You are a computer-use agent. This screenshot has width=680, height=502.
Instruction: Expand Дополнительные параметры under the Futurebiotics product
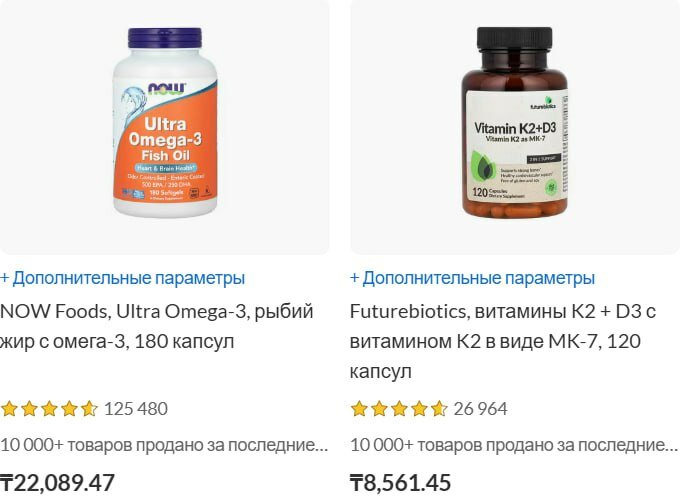[x=472, y=278]
